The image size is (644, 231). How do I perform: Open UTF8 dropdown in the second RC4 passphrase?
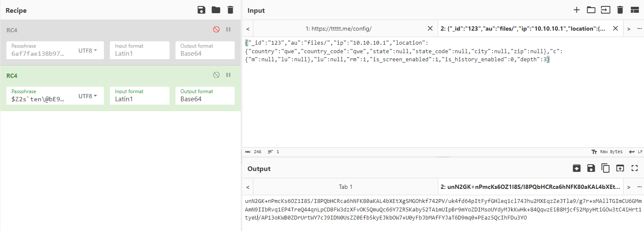pyautogui.click(x=88, y=96)
